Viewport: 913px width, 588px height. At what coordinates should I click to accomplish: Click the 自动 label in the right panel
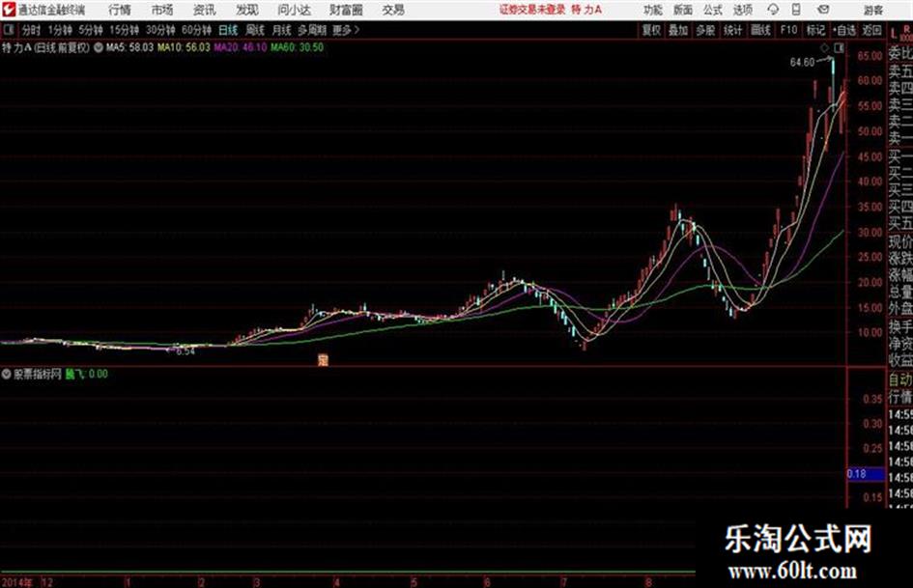[900, 379]
